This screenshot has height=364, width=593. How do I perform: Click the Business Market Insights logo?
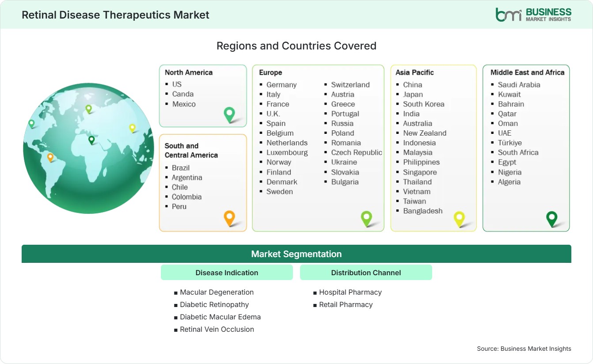tap(533, 15)
